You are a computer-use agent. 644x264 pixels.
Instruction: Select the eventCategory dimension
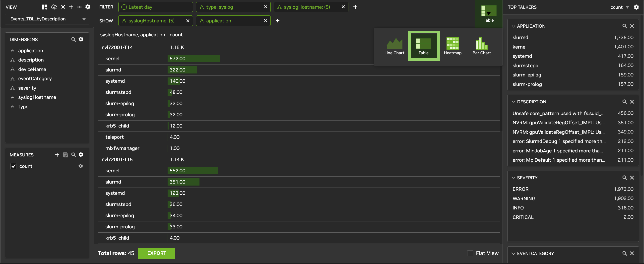(x=35, y=78)
